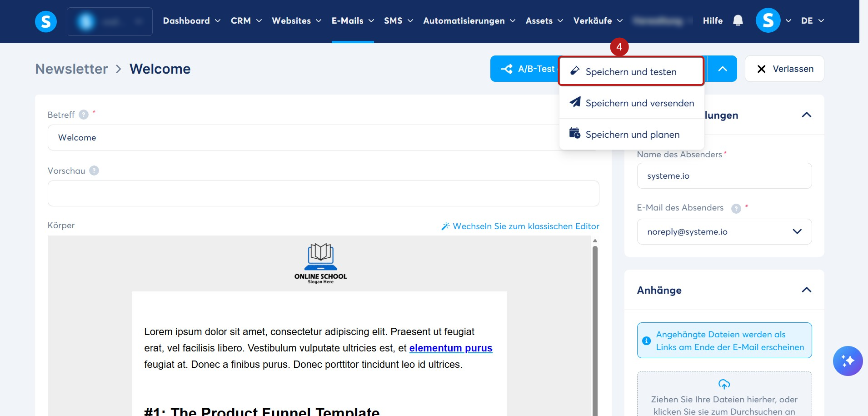Open the CRM menu

coord(246,20)
